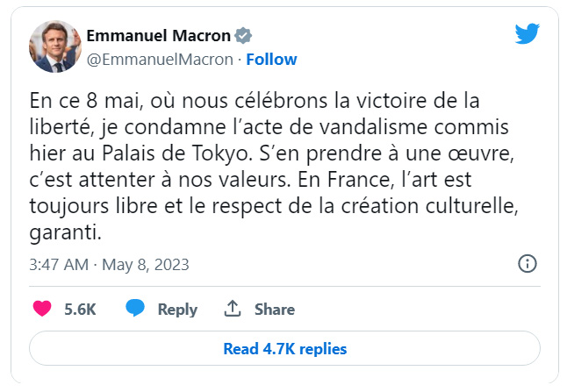Screen dimensions: 567x392
Task: Open the @EmmanuelMacron handle link
Action: tap(160, 60)
